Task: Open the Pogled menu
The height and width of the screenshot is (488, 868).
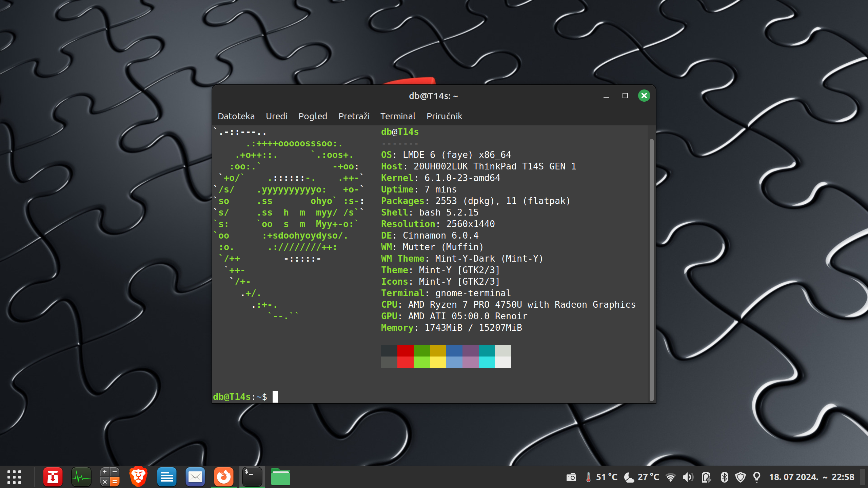Action: [313, 116]
